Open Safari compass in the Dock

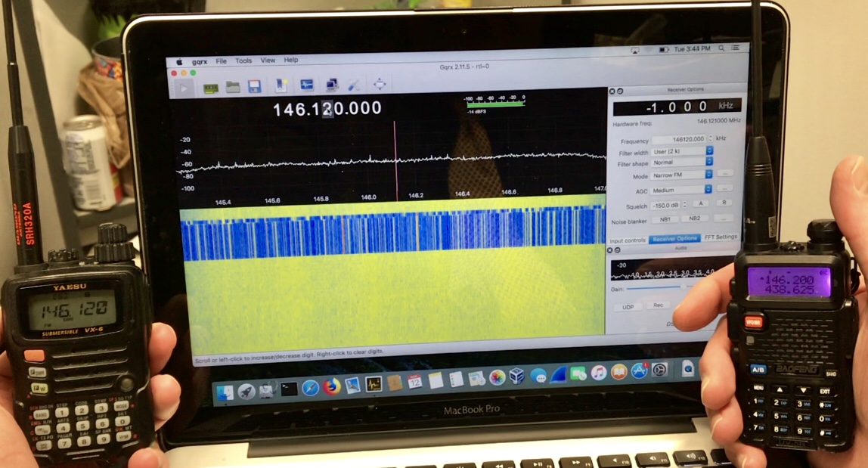click(x=310, y=388)
